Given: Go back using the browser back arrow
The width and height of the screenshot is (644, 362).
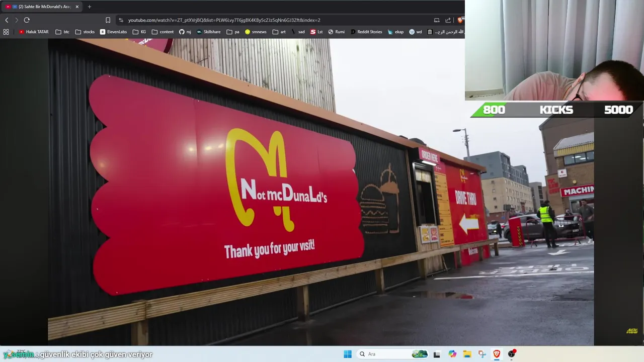Looking at the screenshot, I should pos(7,20).
